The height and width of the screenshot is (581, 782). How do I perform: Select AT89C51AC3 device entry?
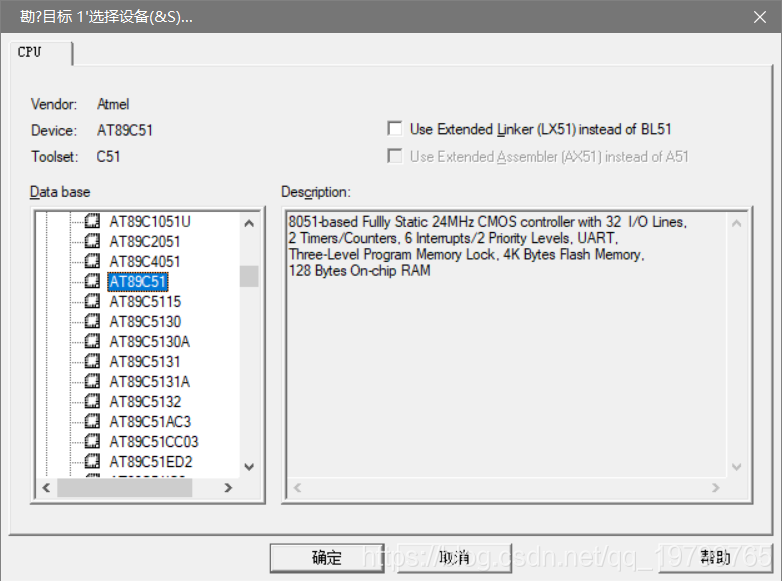click(x=150, y=422)
